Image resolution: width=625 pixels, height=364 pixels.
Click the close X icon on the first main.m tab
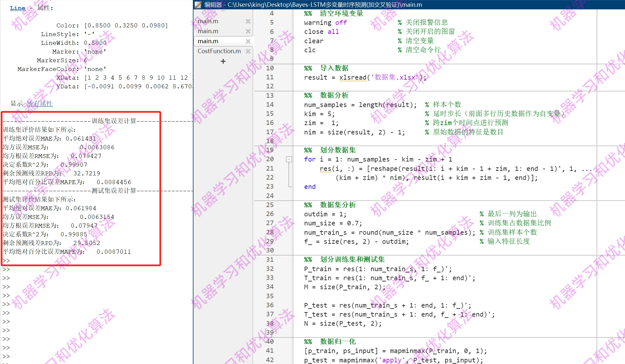point(248,21)
